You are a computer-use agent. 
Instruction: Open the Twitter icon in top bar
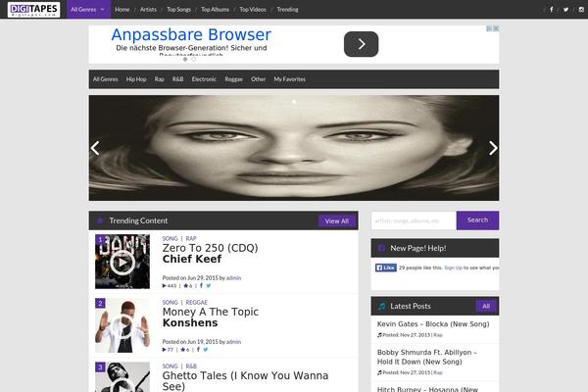coord(565,10)
